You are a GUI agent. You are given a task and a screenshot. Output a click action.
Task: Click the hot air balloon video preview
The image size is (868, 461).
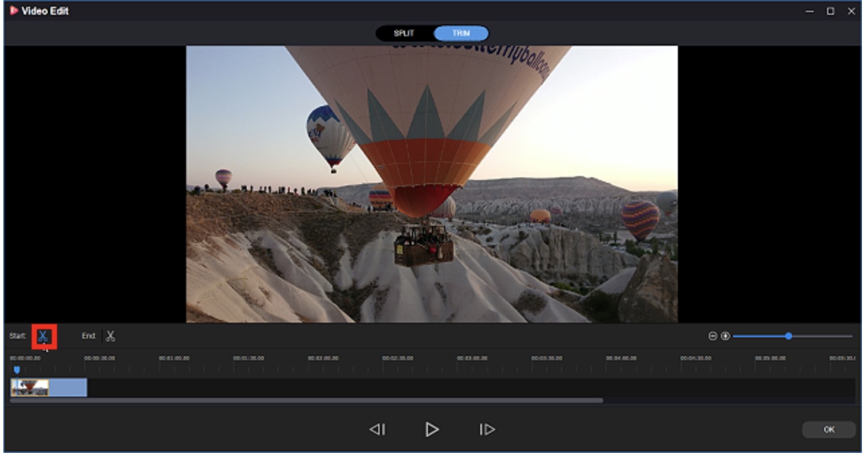[432, 184]
